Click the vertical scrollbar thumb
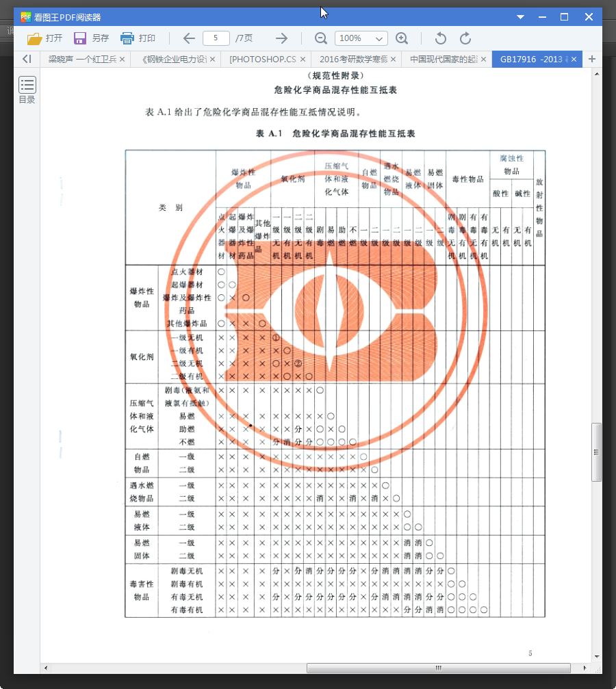 click(x=596, y=452)
